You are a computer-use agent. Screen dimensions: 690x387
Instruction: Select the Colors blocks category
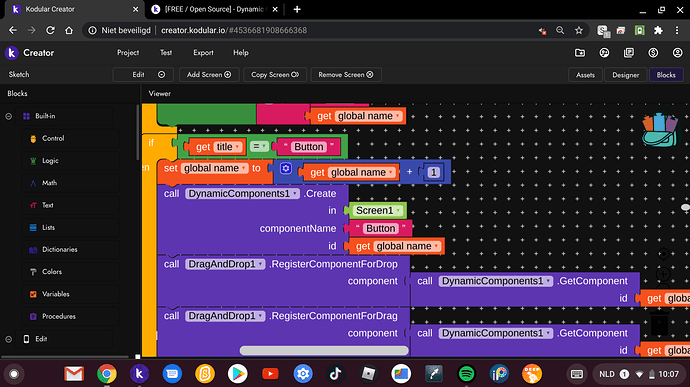tap(70, 272)
